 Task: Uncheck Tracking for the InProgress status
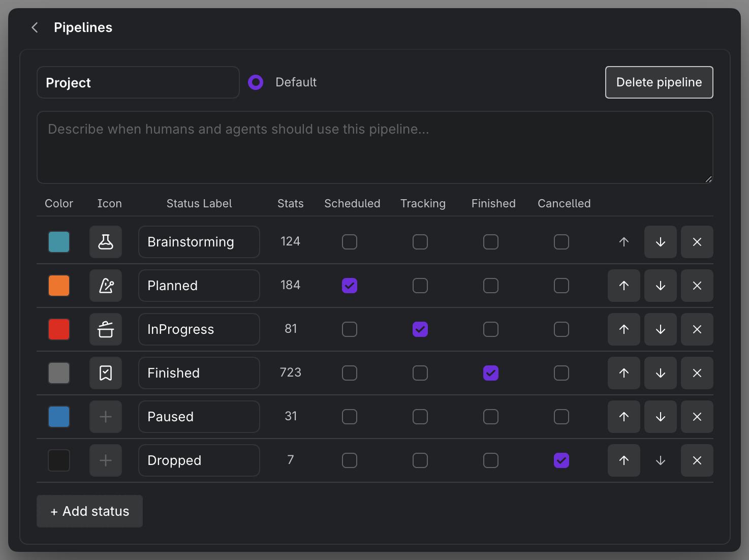click(x=420, y=329)
